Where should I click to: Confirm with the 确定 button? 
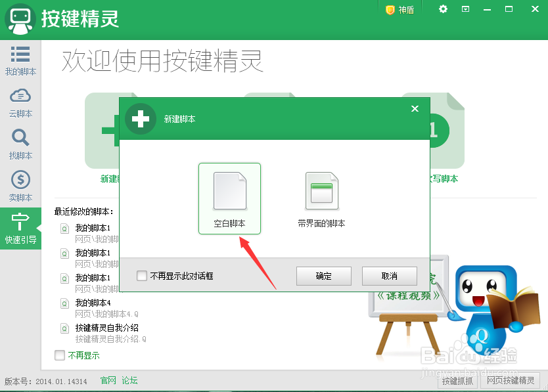[324, 276]
